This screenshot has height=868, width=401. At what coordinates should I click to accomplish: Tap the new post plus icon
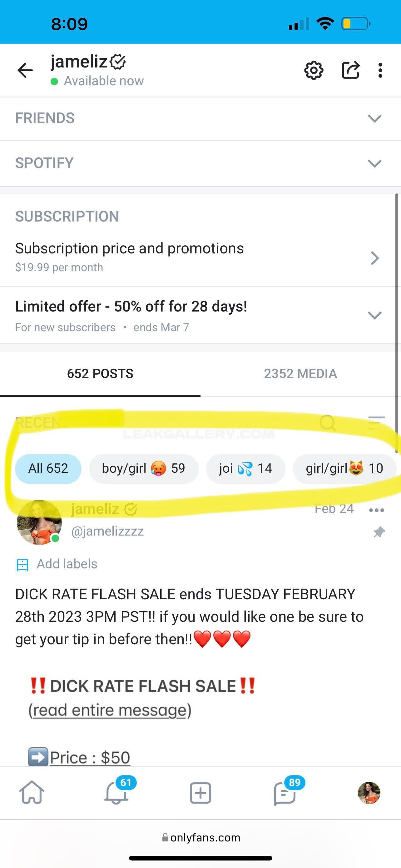[200, 792]
